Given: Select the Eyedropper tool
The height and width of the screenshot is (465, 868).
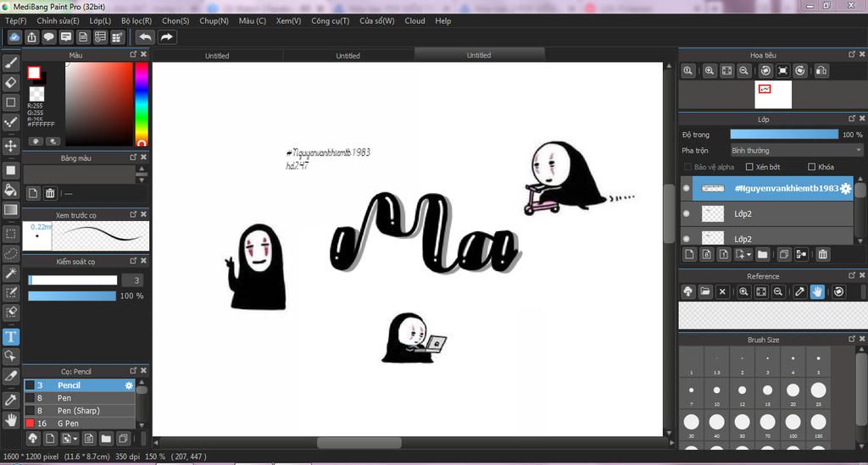Looking at the screenshot, I should [10, 400].
